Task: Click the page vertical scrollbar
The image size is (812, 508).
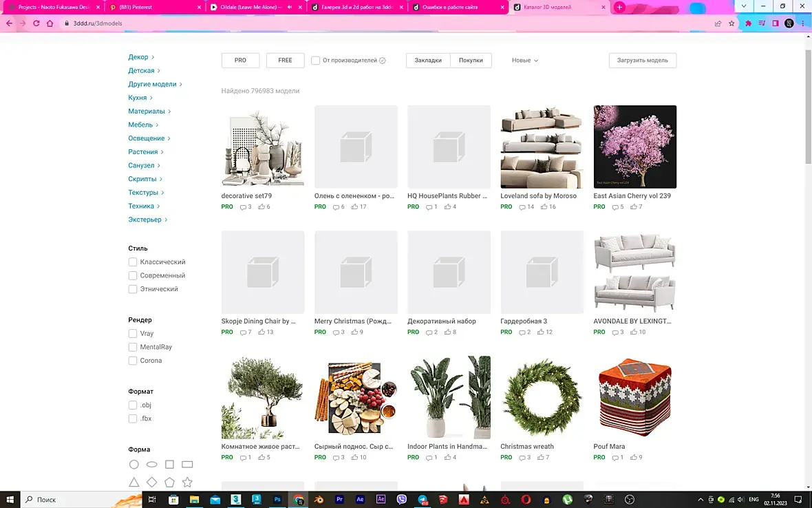Action: click(x=809, y=107)
